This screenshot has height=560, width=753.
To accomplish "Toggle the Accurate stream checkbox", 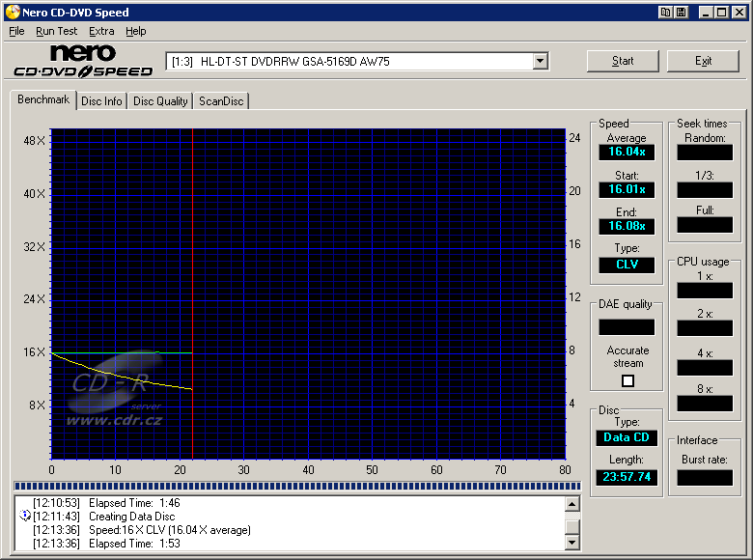I will tap(627, 380).
